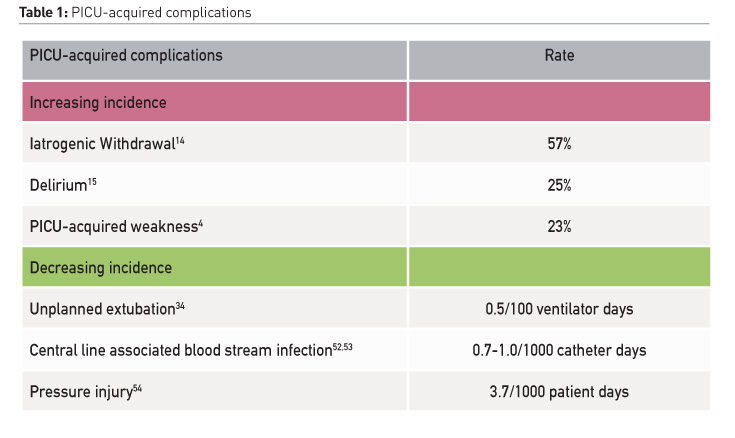Click the "Unplanned extubation" row label

tap(101, 309)
